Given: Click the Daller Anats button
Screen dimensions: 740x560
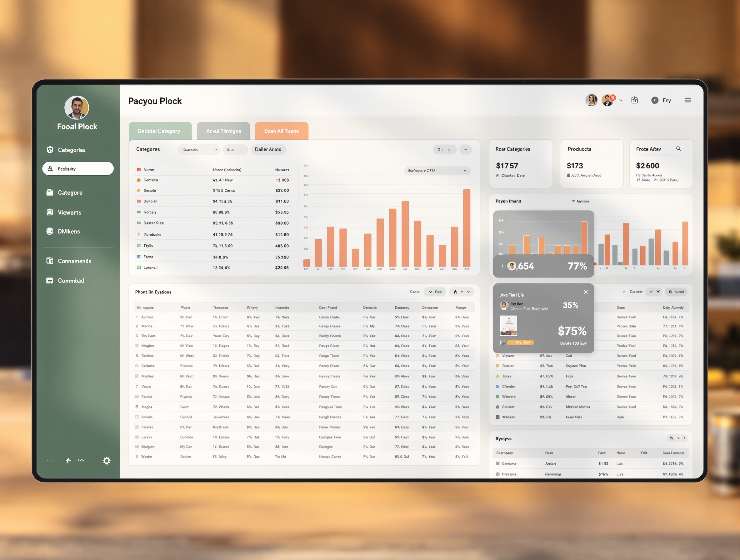Looking at the screenshot, I should click(268, 150).
